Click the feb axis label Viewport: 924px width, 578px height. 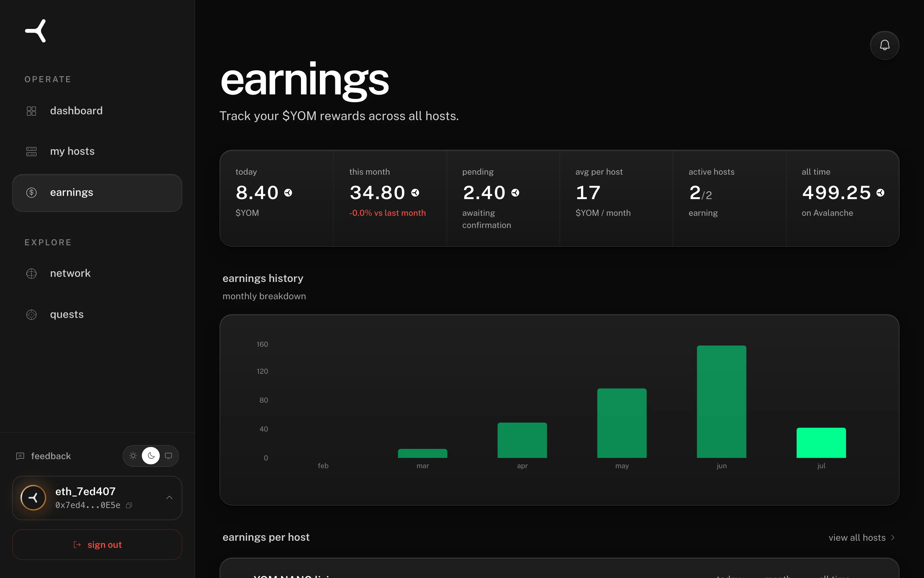(323, 466)
